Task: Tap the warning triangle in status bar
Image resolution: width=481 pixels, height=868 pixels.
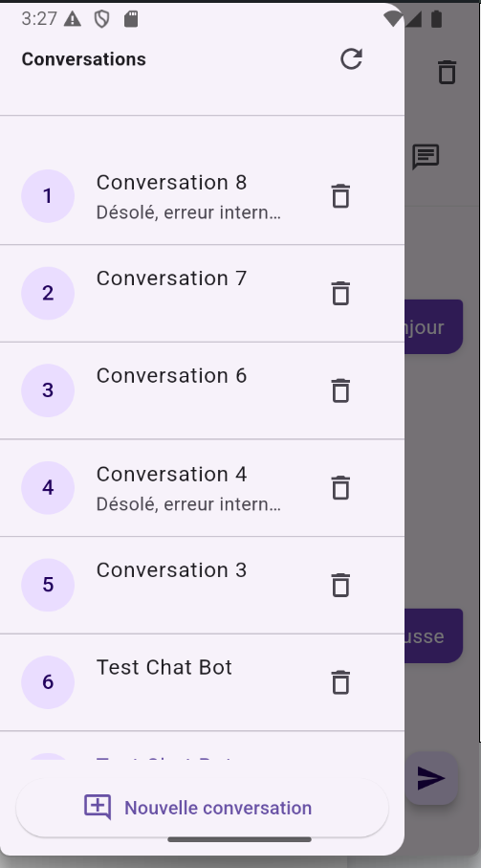Action: pyautogui.click(x=73, y=19)
